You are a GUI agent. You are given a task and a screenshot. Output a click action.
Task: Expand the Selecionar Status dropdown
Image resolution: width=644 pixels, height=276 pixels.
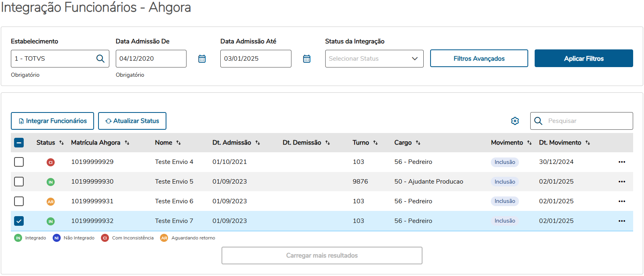374,59
